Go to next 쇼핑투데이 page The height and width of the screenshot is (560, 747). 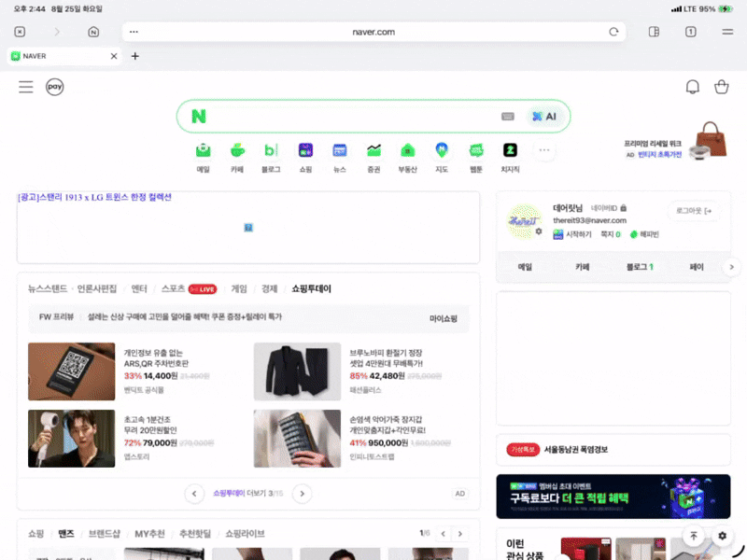tap(302, 494)
